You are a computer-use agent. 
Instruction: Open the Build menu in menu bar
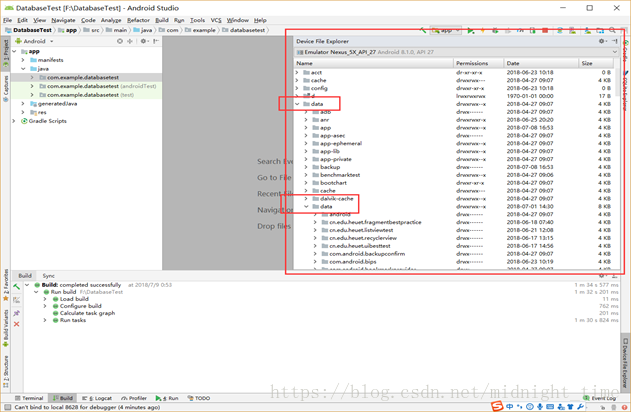[x=162, y=20]
